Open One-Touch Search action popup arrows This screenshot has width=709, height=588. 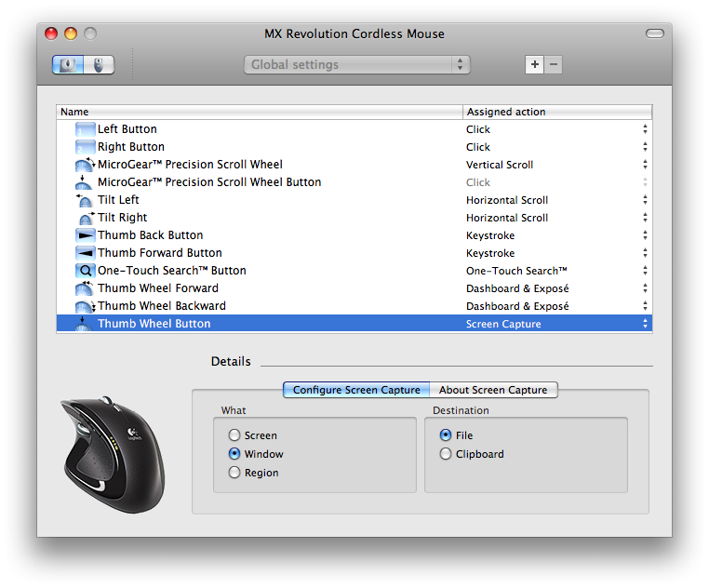point(645,271)
